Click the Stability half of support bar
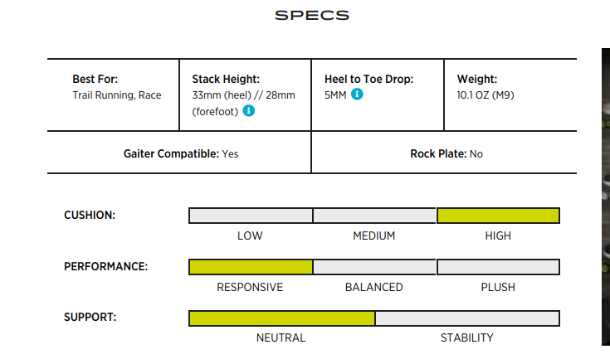 [467, 318]
